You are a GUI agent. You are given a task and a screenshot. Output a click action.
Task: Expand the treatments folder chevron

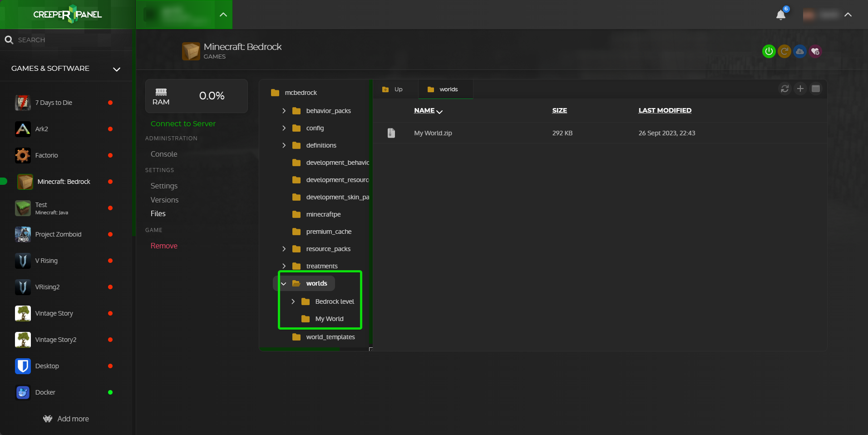tap(284, 266)
